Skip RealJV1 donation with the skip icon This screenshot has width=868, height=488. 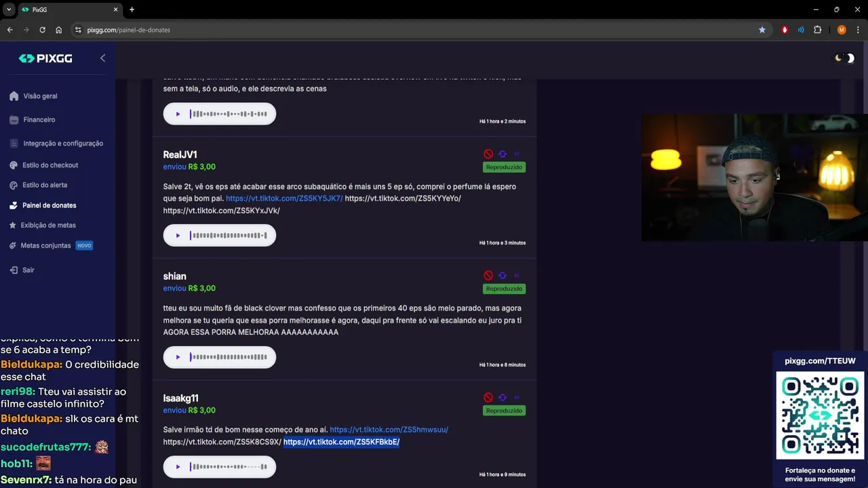click(517, 154)
